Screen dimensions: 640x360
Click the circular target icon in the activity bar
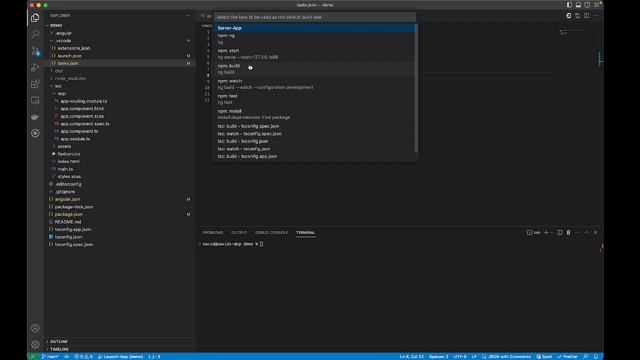(35, 133)
